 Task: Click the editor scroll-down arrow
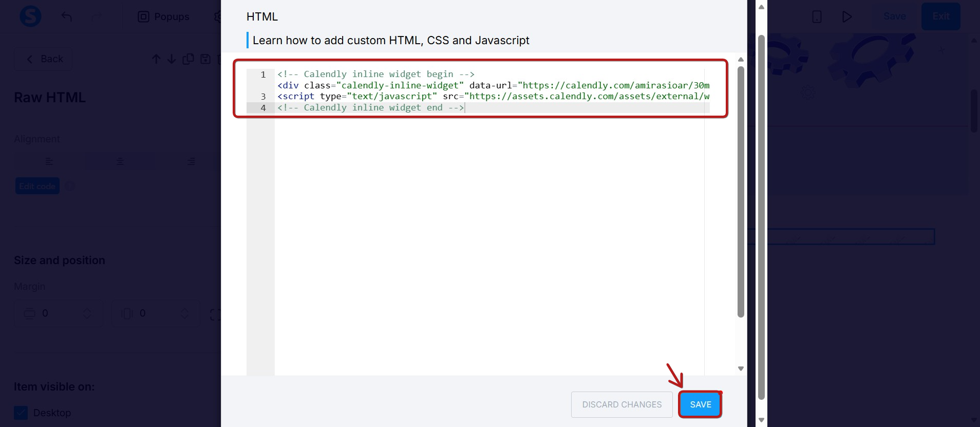(741, 368)
